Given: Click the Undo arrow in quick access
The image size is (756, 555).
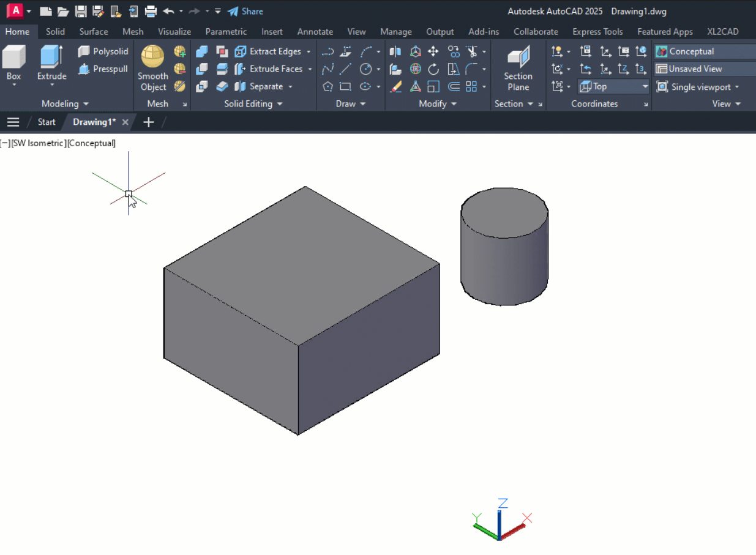Looking at the screenshot, I should coord(168,11).
